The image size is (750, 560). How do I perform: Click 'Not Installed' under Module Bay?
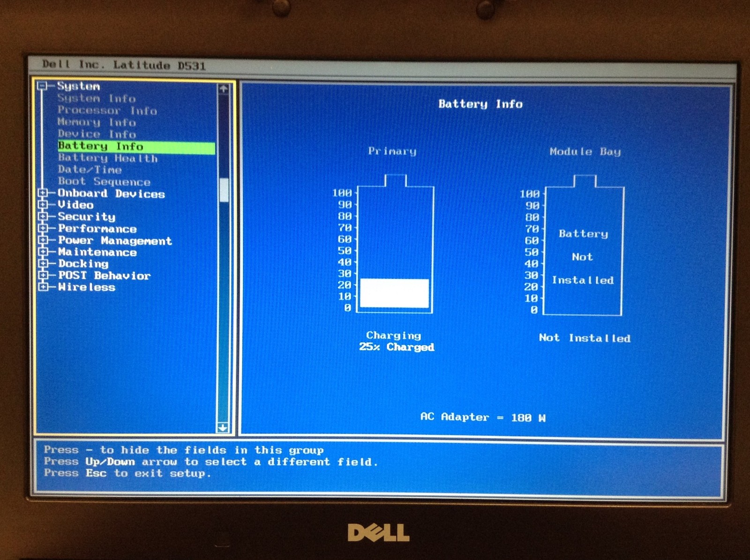tap(585, 338)
